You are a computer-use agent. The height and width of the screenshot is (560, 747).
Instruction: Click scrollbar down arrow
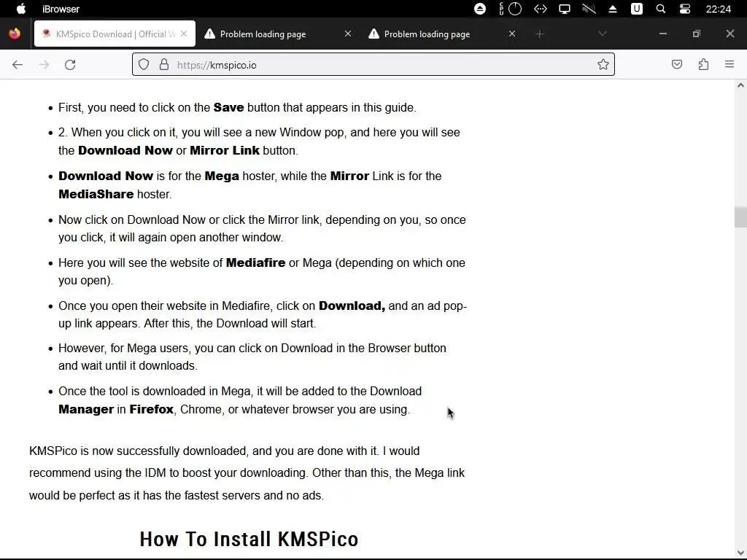click(x=740, y=553)
